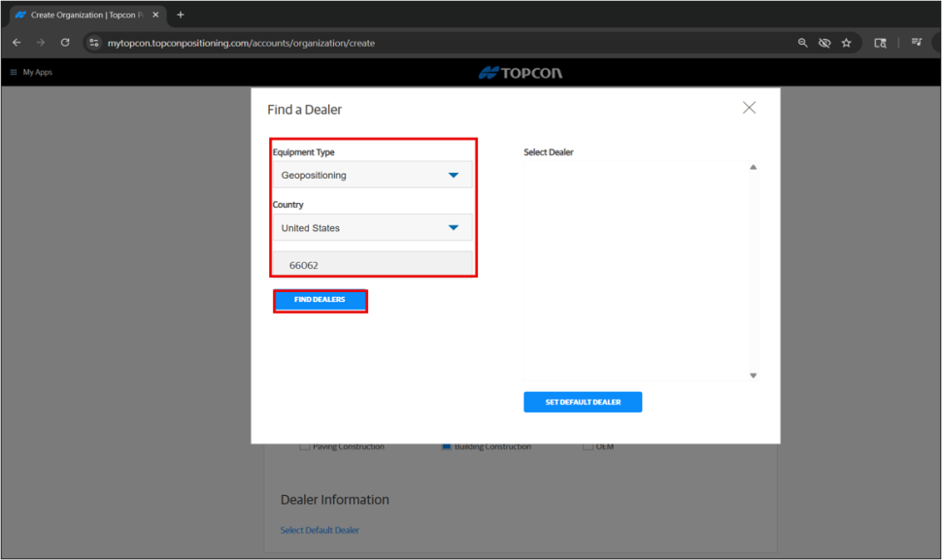Close the Find a Dealer dialog
Viewport: 942px width, 560px height.
tap(749, 108)
